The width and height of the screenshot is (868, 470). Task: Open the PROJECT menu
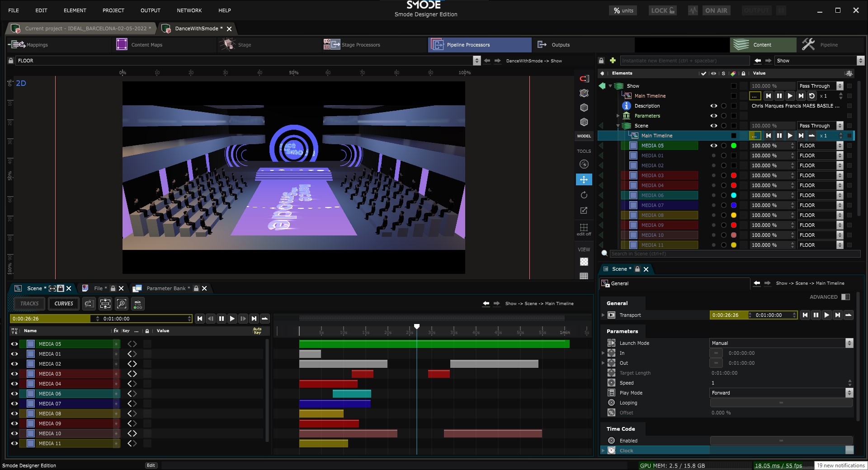coord(113,10)
